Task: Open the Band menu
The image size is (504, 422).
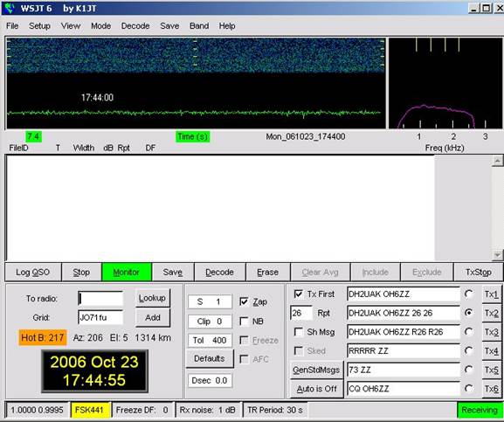Action: pos(199,26)
